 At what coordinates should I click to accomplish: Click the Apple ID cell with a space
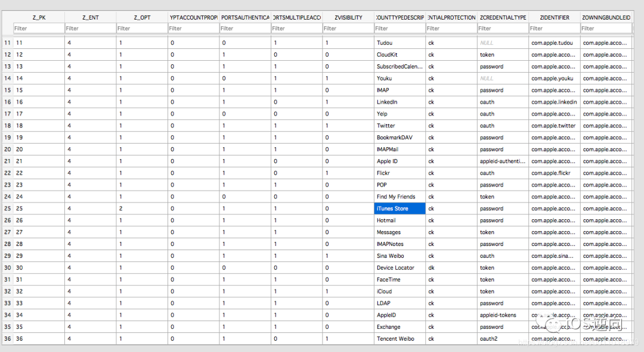tap(400, 161)
